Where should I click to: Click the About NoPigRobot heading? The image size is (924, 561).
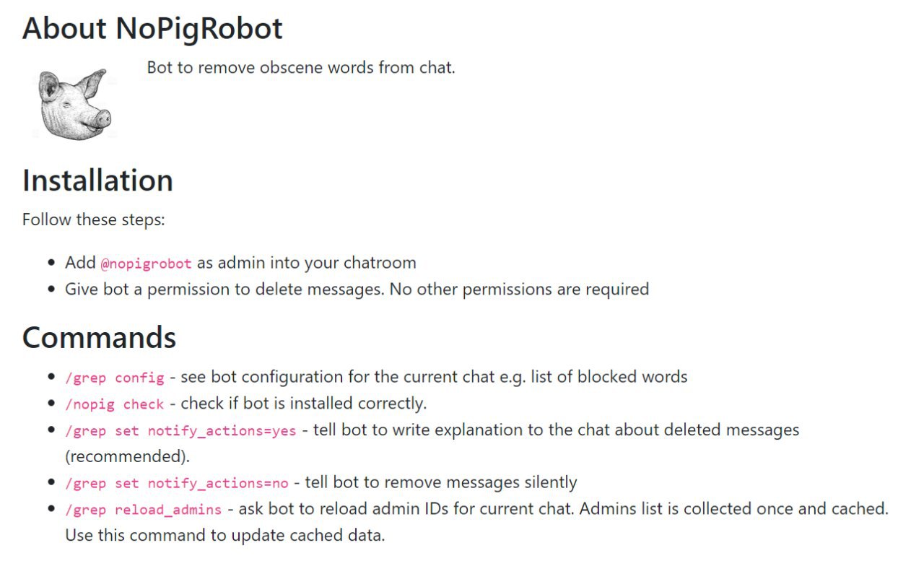(x=152, y=28)
